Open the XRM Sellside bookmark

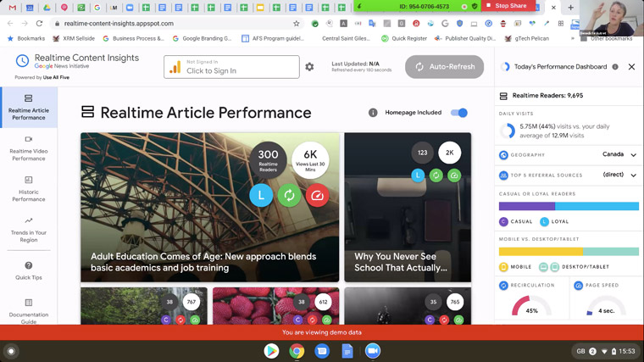tap(74, 38)
